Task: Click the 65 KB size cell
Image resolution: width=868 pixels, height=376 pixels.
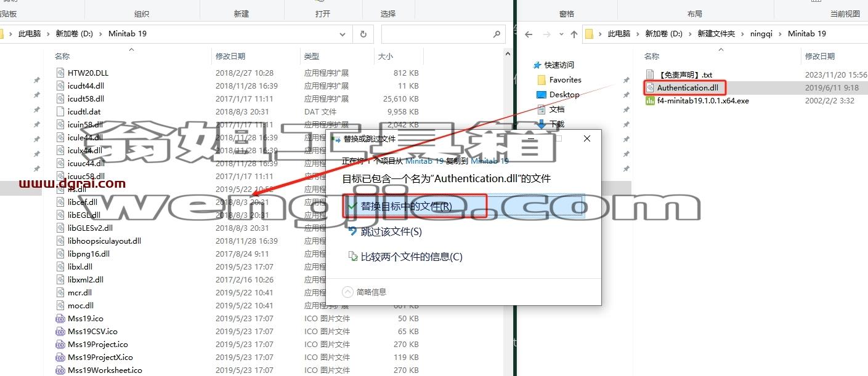Action: click(x=408, y=331)
